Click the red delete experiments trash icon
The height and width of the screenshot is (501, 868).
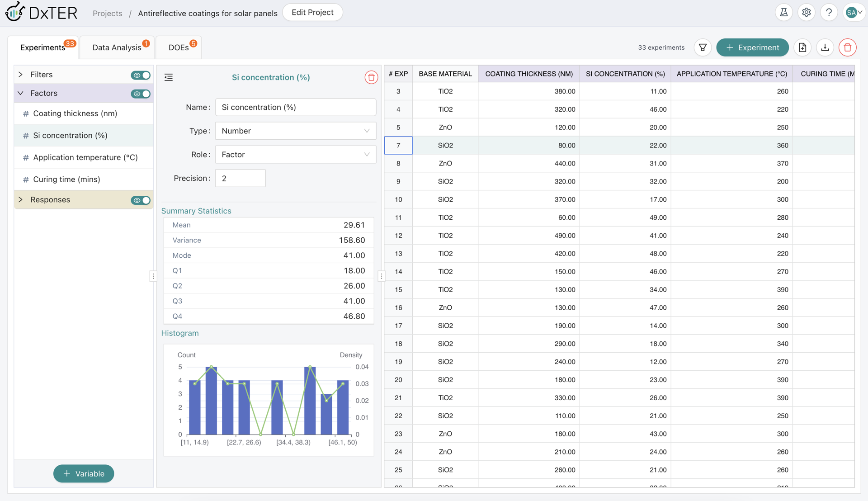click(x=847, y=47)
